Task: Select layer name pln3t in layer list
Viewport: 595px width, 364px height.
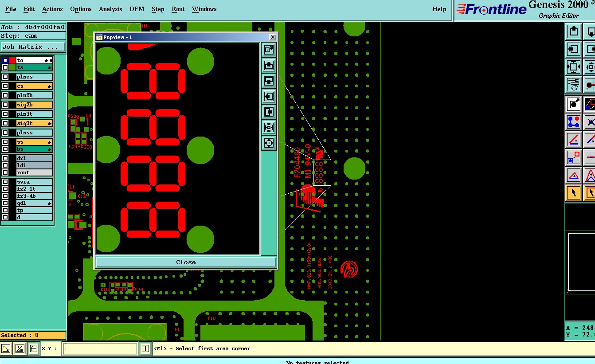Action: pyautogui.click(x=35, y=114)
